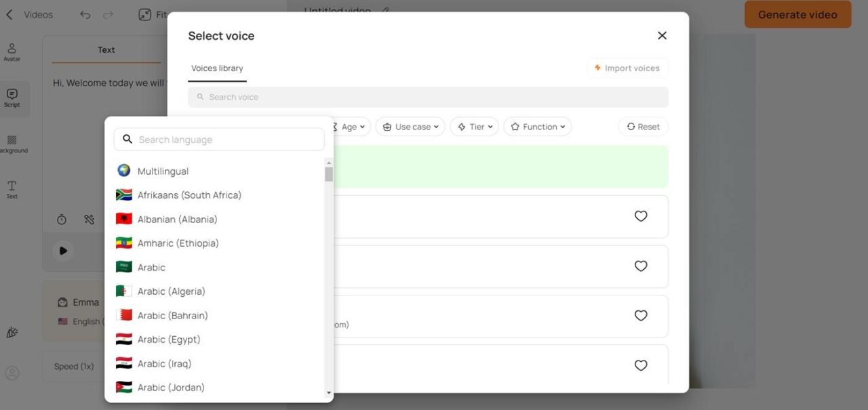The height and width of the screenshot is (410, 868).
Task: Select Multilingual in the language list
Action: pos(163,171)
